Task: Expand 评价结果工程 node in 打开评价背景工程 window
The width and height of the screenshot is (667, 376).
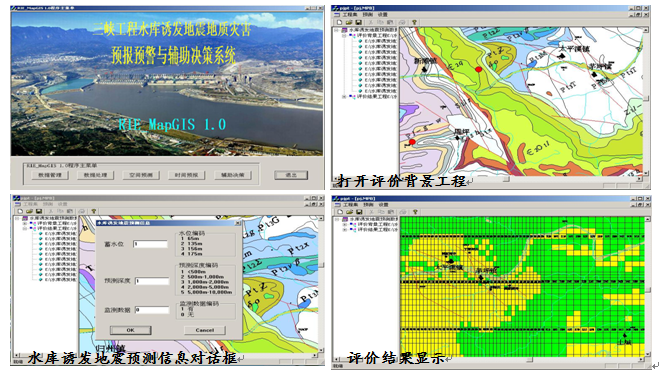Action: coord(344,97)
